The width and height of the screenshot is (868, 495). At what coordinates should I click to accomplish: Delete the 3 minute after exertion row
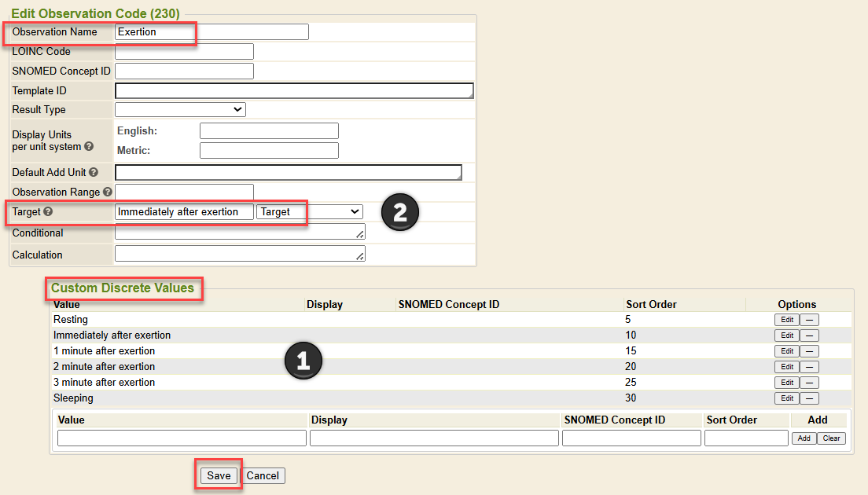coord(809,383)
